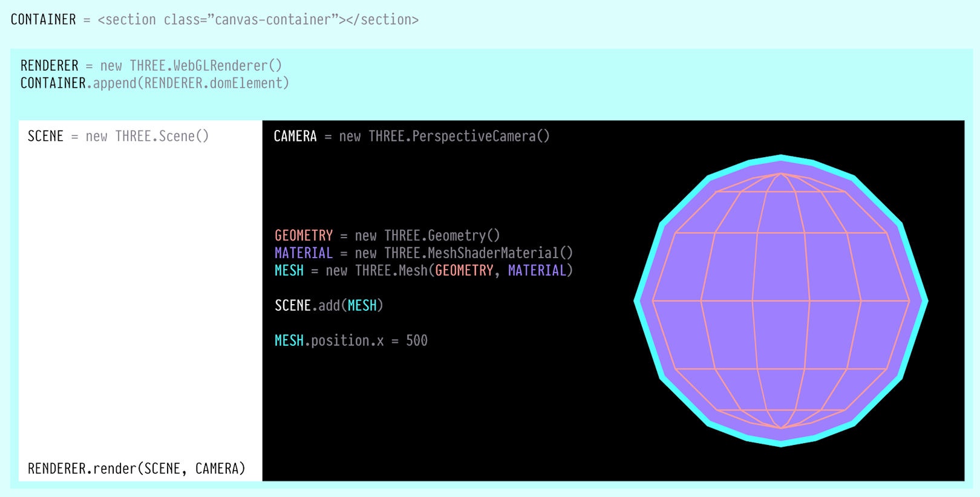The width and height of the screenshot is (980, 497).
Task: Click the purple MATERIAL variable declaration
Action: [304, 253]
